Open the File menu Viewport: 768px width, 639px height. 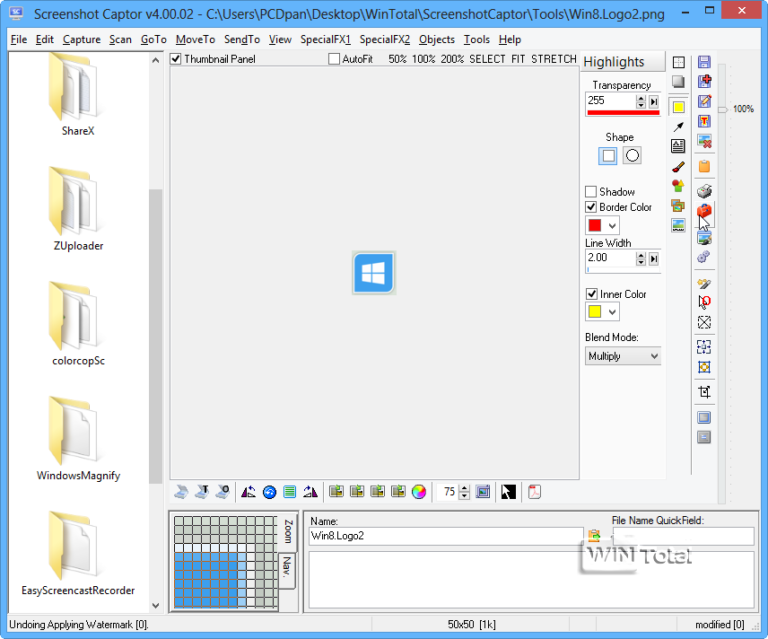[19, 39]
